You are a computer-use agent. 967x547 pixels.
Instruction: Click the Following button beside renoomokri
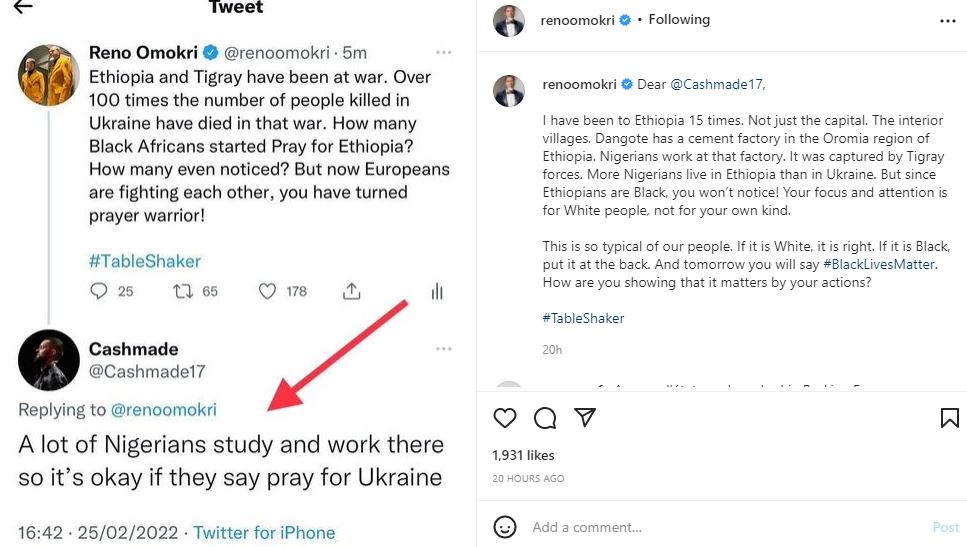[679, 19]
